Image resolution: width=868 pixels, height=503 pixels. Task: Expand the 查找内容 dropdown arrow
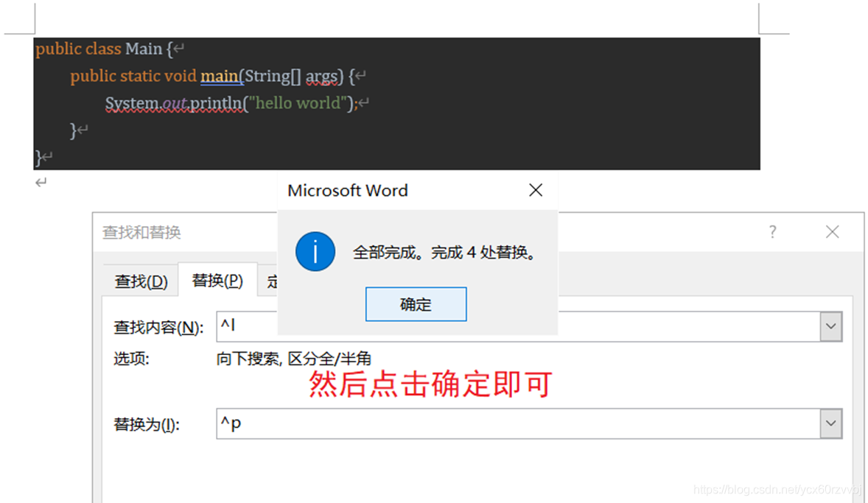pyautogui.click(x=831, y=326)
